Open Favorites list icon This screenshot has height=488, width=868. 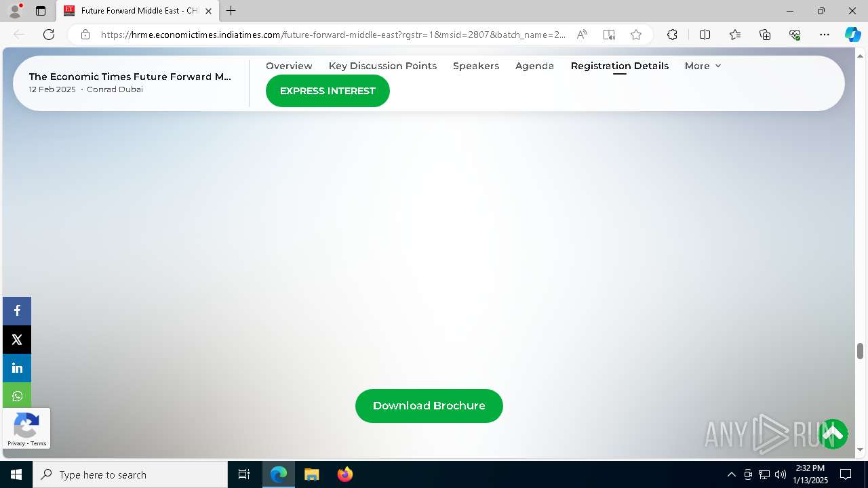tap(735, 35)
